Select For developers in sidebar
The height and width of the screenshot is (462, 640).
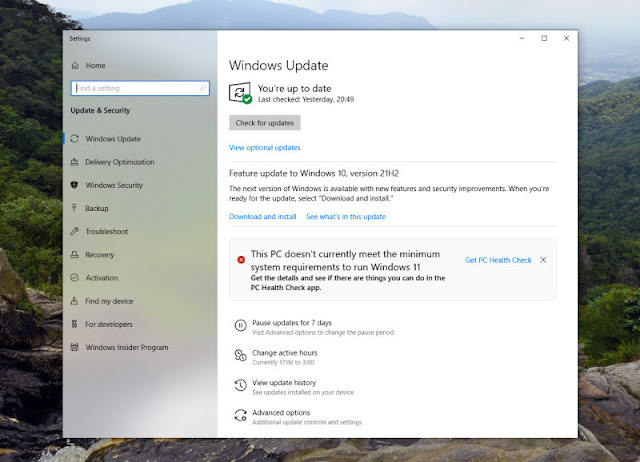tap(109, 324)
